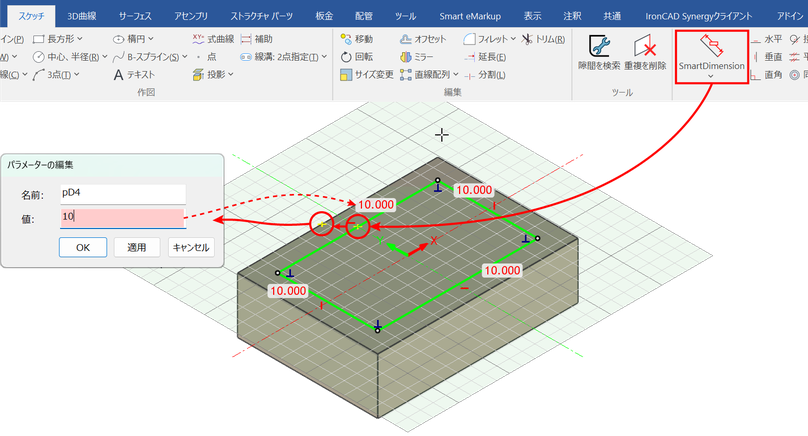The height and width of the screenshot is (436, 808).
Task: Expand the 3点 arc dropdown arrow
Action: point(77,75)
